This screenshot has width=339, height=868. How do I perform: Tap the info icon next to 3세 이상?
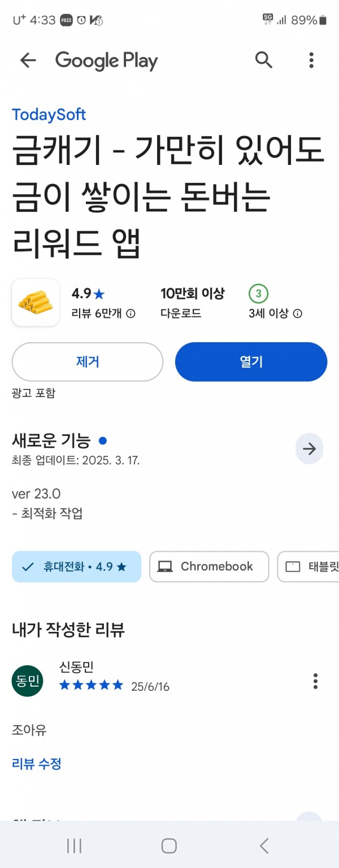tap(297, 313)
